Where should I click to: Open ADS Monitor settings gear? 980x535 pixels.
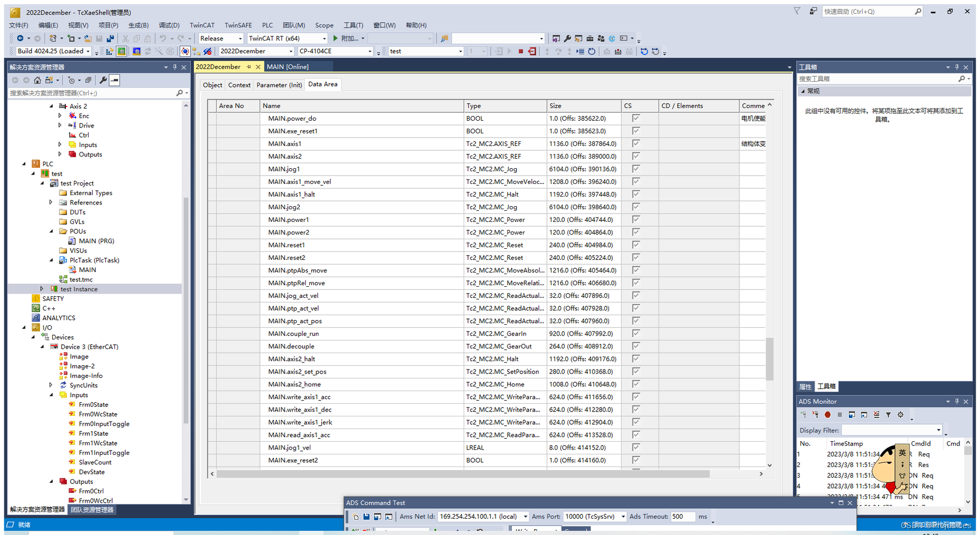(x=900, y=414)
